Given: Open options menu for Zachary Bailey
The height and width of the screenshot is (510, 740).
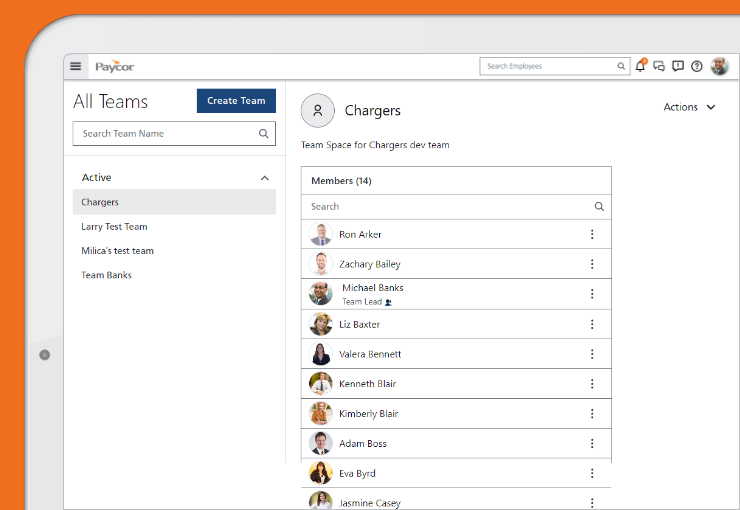Looking at the screenshot, I should click(592, 264).
